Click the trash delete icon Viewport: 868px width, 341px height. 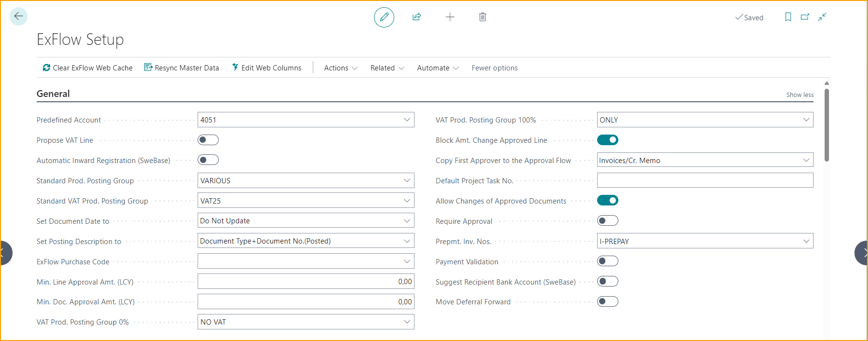point(482,17)
